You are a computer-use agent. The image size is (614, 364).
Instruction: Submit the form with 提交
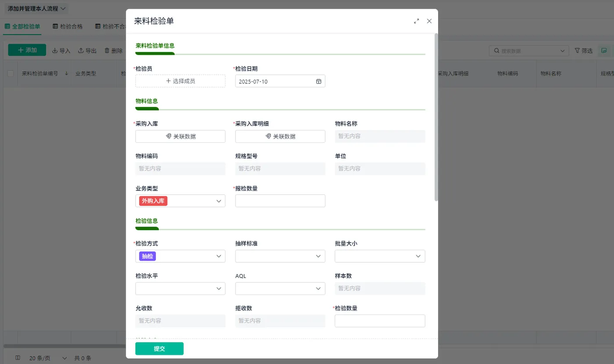[159, 349]
